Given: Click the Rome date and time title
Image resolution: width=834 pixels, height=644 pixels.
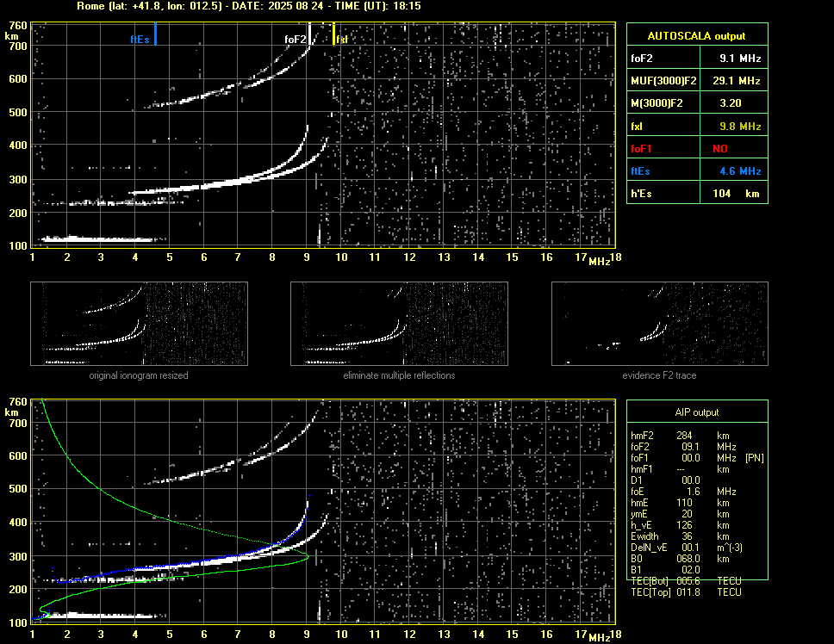Looking at the screenshot, I should [249, 6].
